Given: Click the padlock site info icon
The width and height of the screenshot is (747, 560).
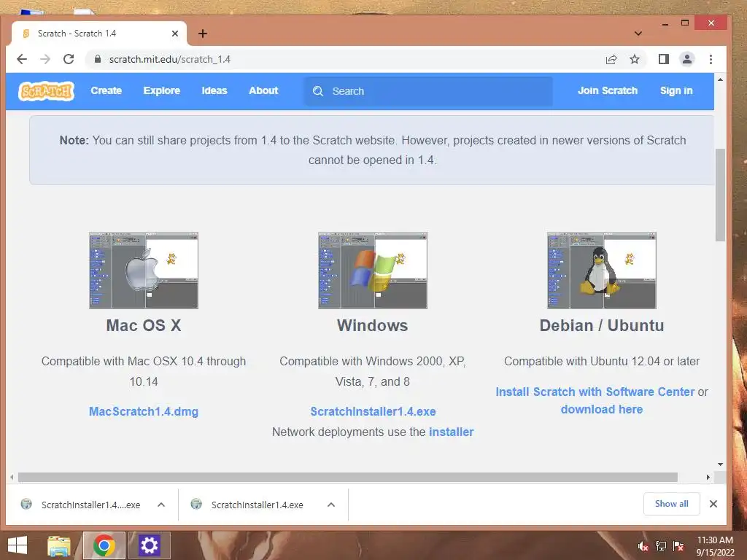Looking at the screenshot, I should 98,59.
